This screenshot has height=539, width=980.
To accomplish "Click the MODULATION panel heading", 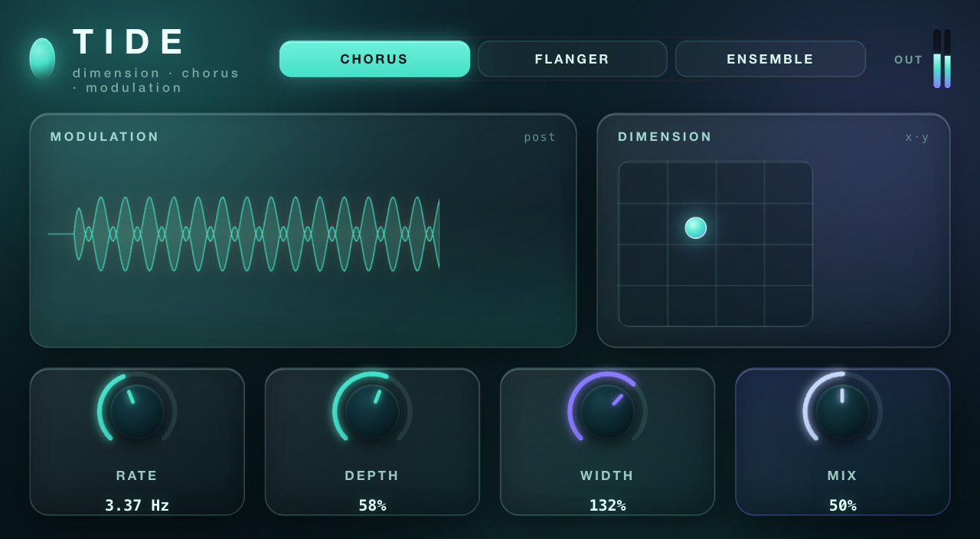I will point(105,137).
